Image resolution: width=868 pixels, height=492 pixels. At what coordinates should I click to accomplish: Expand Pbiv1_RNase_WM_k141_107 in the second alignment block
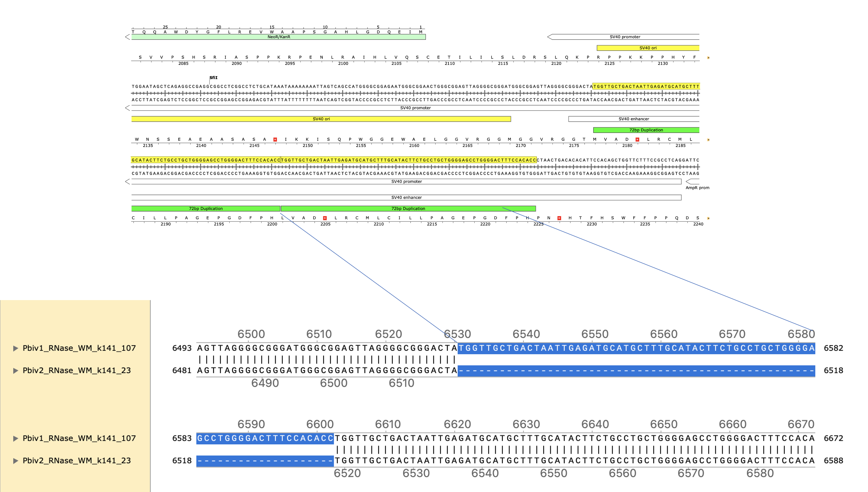pyautogui.click(x=16, y=439)
